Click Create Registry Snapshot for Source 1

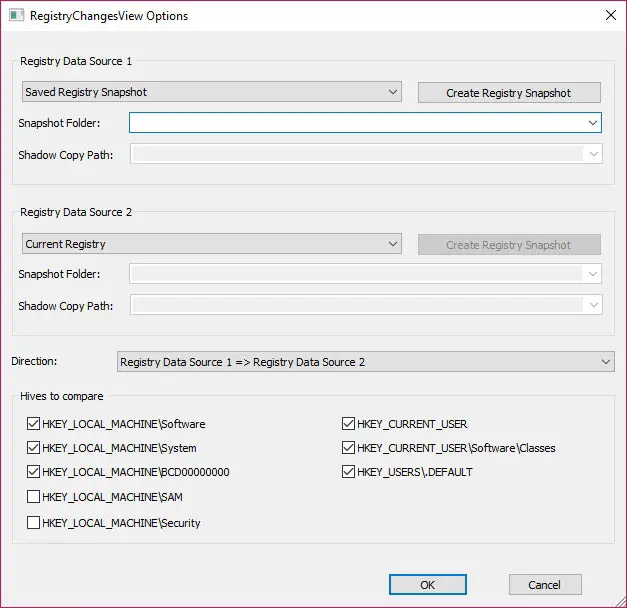click(x=508, y=93)
